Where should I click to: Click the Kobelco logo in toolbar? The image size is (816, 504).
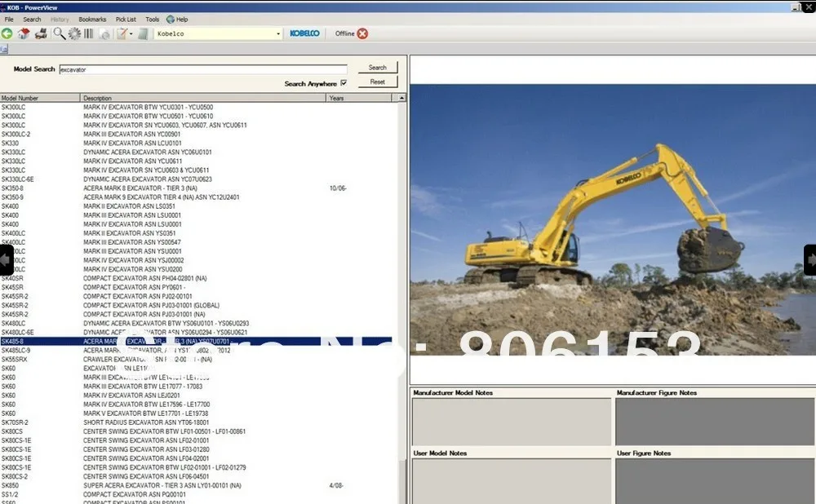click(x=304, y=33)
